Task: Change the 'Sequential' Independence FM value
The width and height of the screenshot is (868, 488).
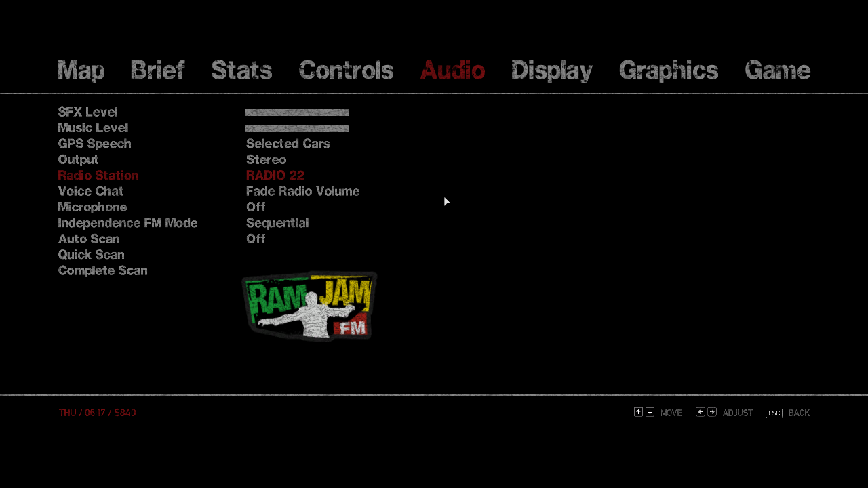Action: (x=277, y=223)
